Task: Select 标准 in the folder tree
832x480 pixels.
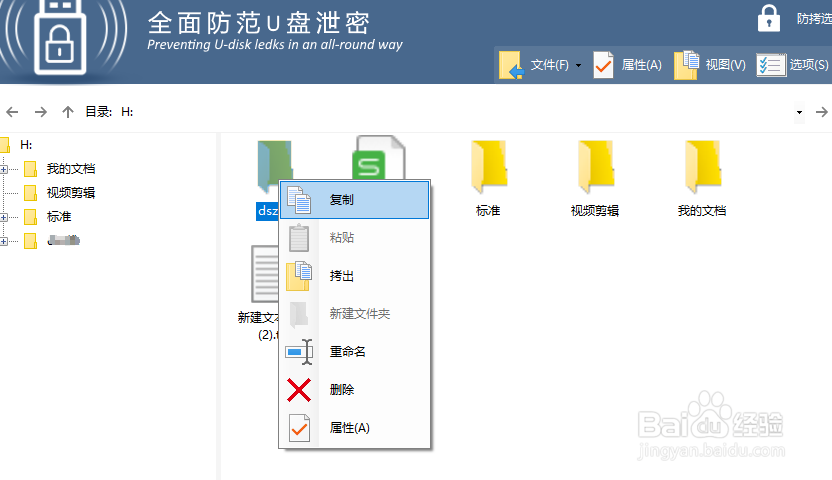Action: (x=59, y=217)
